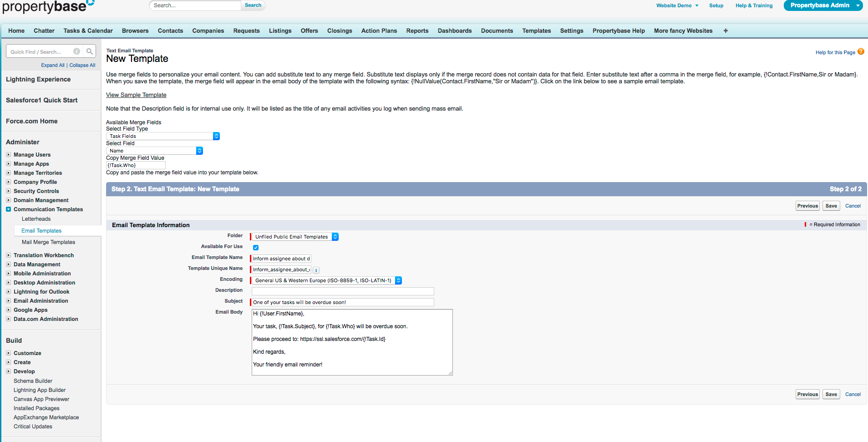Open the Website Demo app dropdown
Screen dimensions: 868x442
[x=677, y=5]
